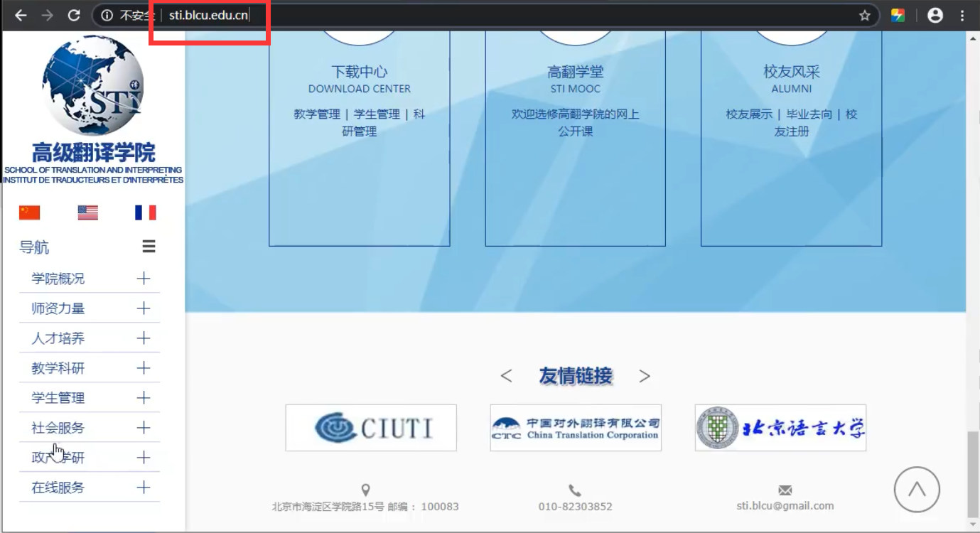Viewport: 980px width, 533px height.
Task: Bookmark this page with star icon
Action: pos(864,15)
